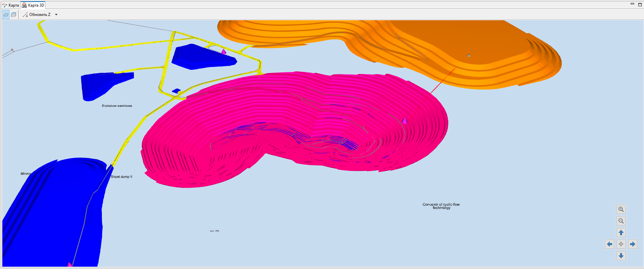Viewport: 644px width, 269px height.
Task: Toggle the stacked layers view mode
Action: [x=14, y=15]
